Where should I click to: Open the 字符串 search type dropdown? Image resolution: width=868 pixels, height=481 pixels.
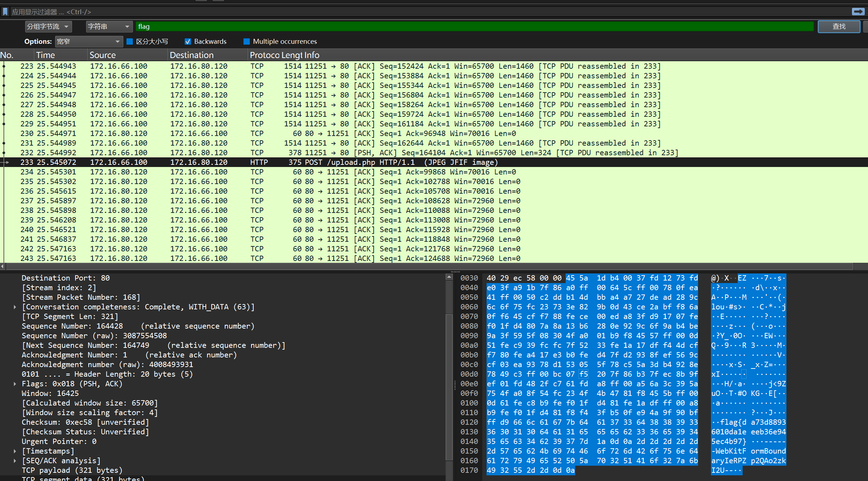[x=109, y=27]
